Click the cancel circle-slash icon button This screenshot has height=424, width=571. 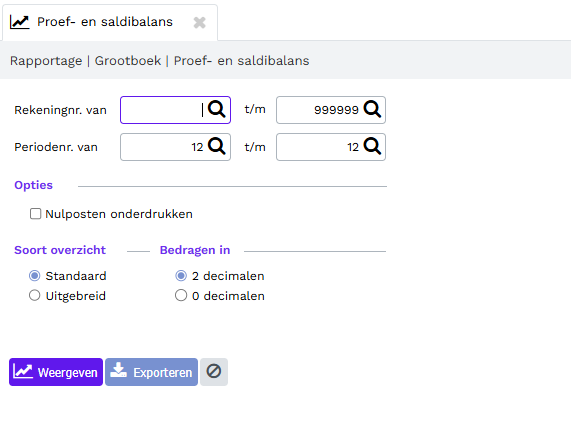tap(214, 372)
